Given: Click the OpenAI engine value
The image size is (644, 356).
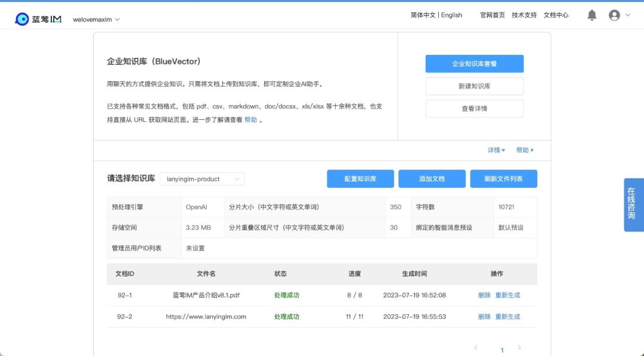Looking at the screenshot, I should tap(196, 207).
